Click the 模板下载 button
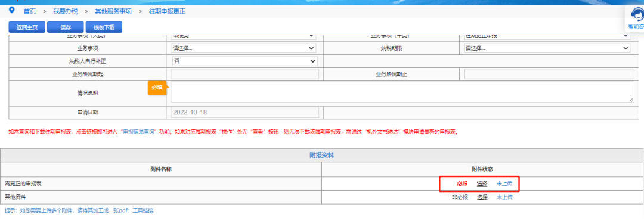This screenshot has height=223, width=644. point(104,27)
